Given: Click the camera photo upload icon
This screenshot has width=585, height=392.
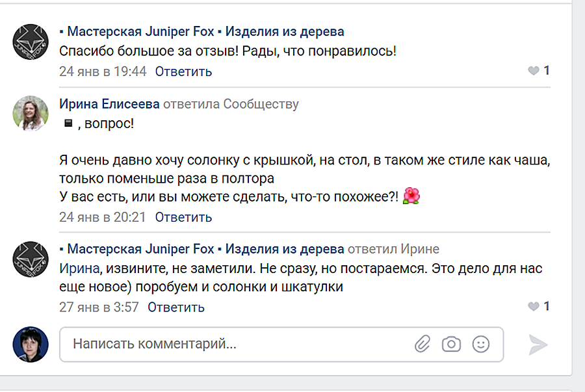Looking at the screenshot, I should click(451, 344).
